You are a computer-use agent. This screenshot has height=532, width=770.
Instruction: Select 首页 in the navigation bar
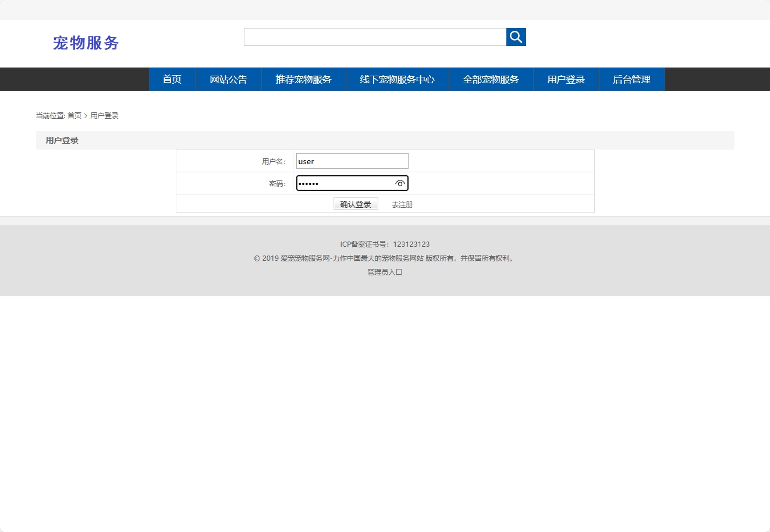[172, 79]
